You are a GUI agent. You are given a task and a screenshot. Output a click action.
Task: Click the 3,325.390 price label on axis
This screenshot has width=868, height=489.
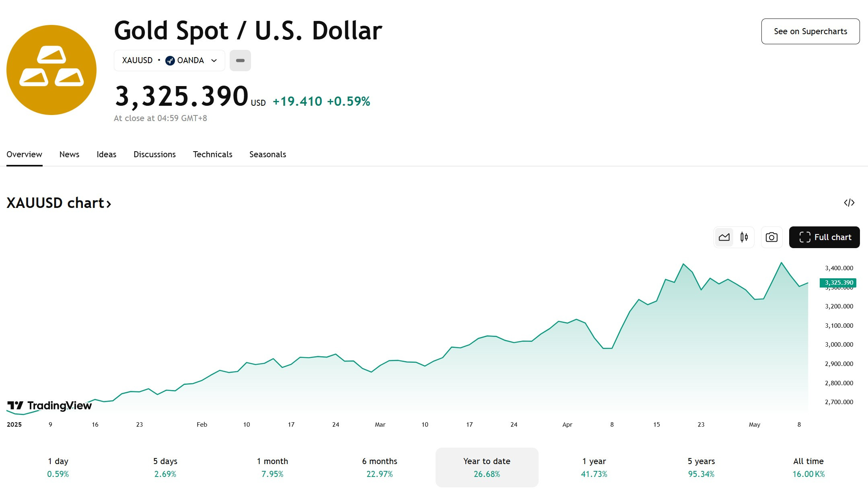click(838, 283)
